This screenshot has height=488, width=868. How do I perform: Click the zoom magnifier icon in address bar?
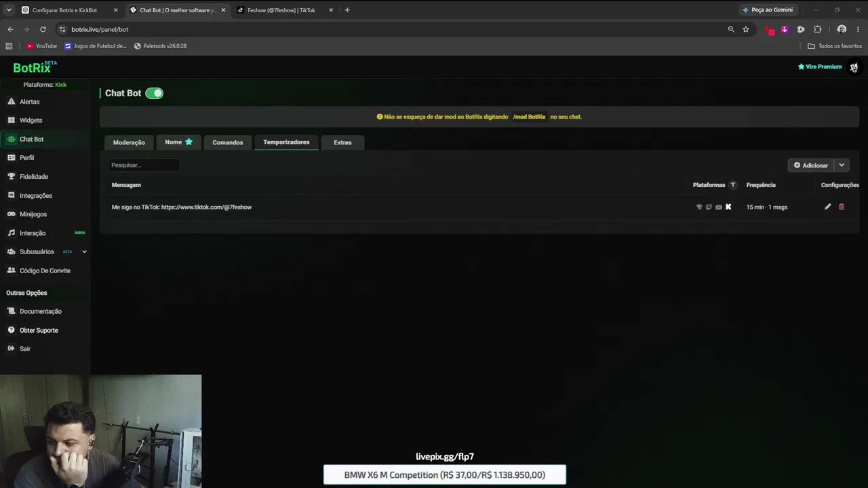click(x=731, y=29)
